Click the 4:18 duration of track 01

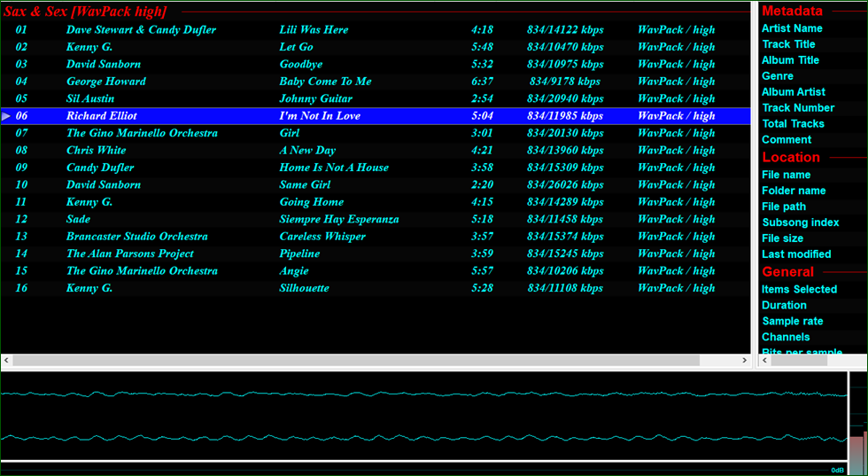point(482,30)
